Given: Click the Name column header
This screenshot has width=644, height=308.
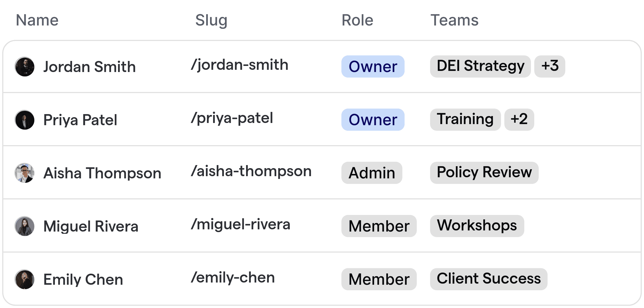Looking at the screenshot, I should (37, 20).
